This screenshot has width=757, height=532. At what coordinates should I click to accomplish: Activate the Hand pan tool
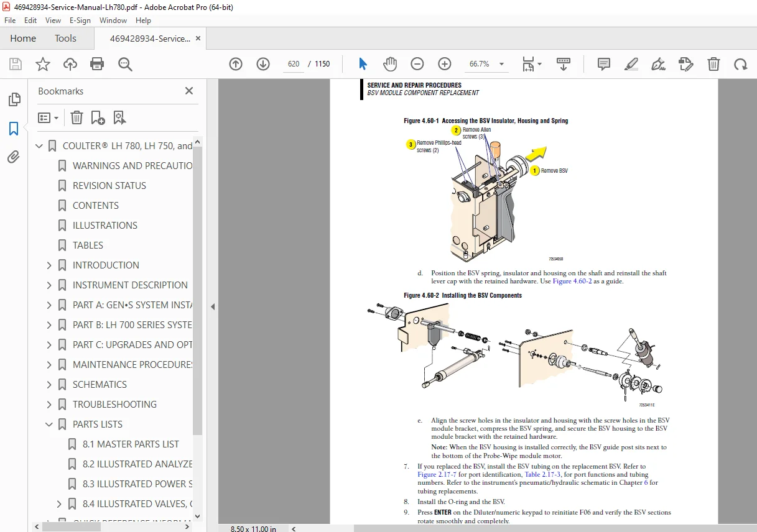tap(390, 64)
